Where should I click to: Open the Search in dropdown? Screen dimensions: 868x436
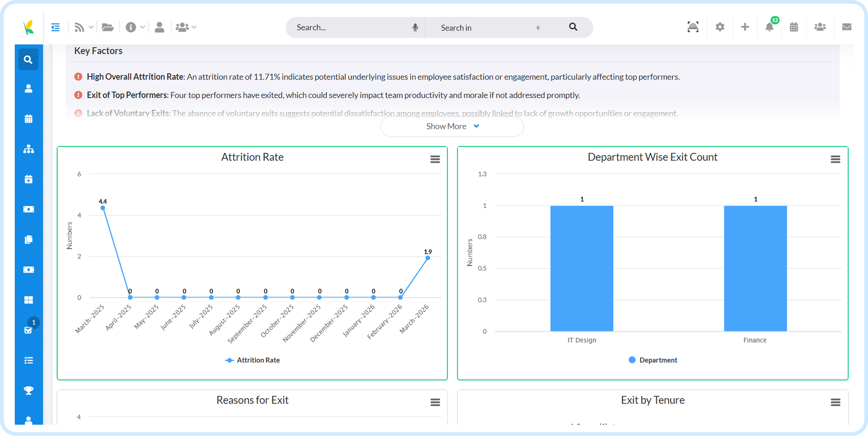coord(490,27)
